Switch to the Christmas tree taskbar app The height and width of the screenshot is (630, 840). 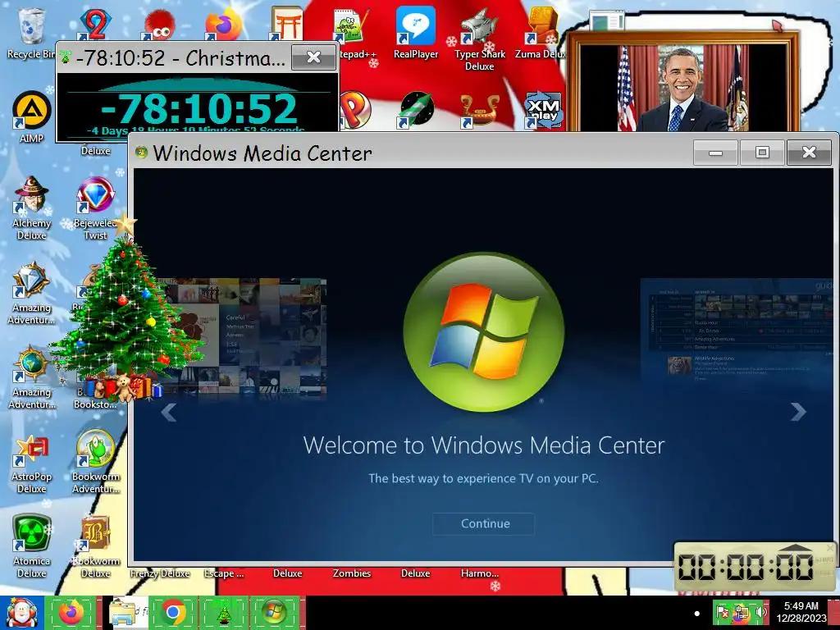[224, 612]
